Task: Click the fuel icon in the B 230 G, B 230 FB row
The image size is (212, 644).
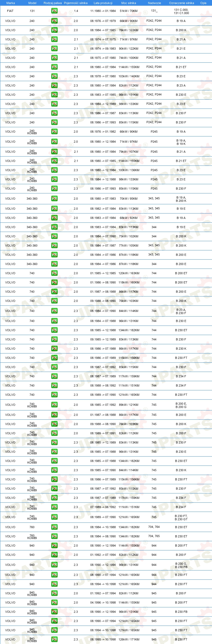Action: [x=54, y=565]
